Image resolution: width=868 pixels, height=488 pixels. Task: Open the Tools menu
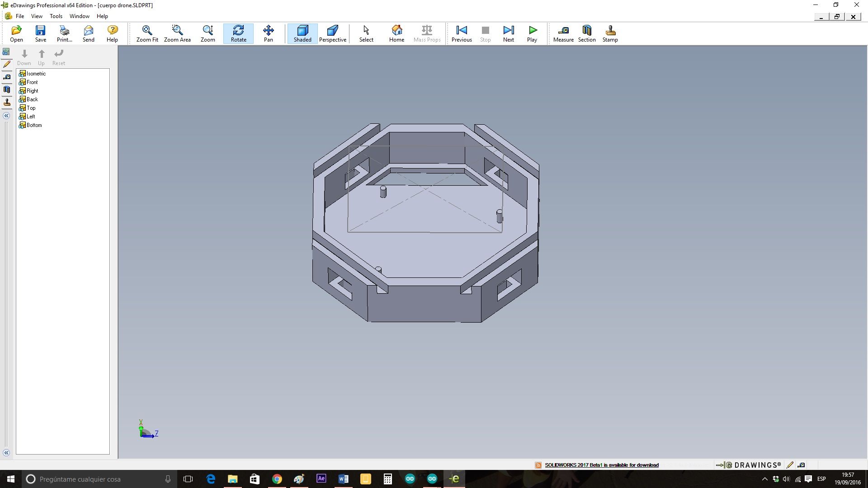click(56, 16)
